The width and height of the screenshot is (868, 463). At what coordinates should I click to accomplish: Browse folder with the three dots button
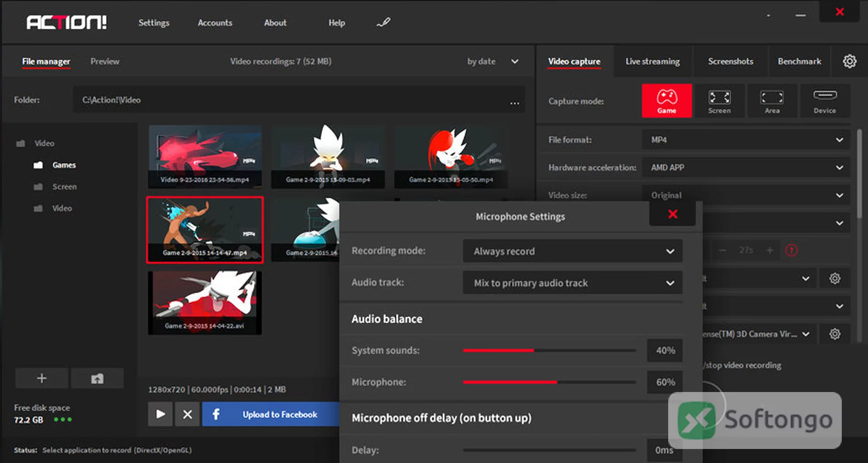pos(514,103)
